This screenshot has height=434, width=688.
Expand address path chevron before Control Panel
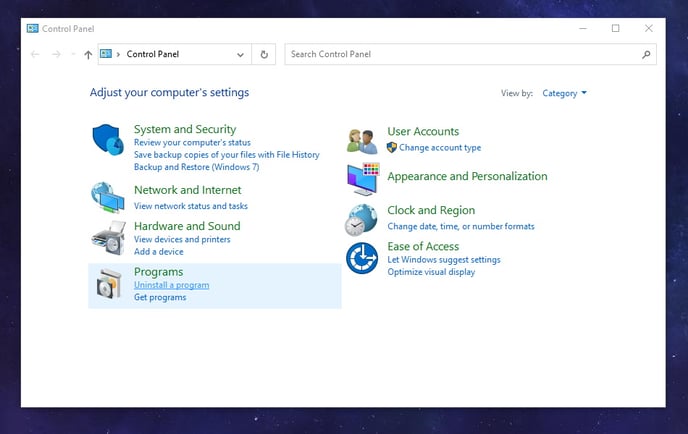118,54
